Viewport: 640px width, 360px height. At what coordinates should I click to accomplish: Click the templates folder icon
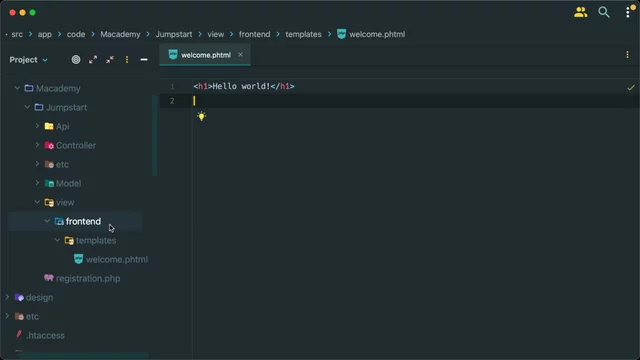69,240
